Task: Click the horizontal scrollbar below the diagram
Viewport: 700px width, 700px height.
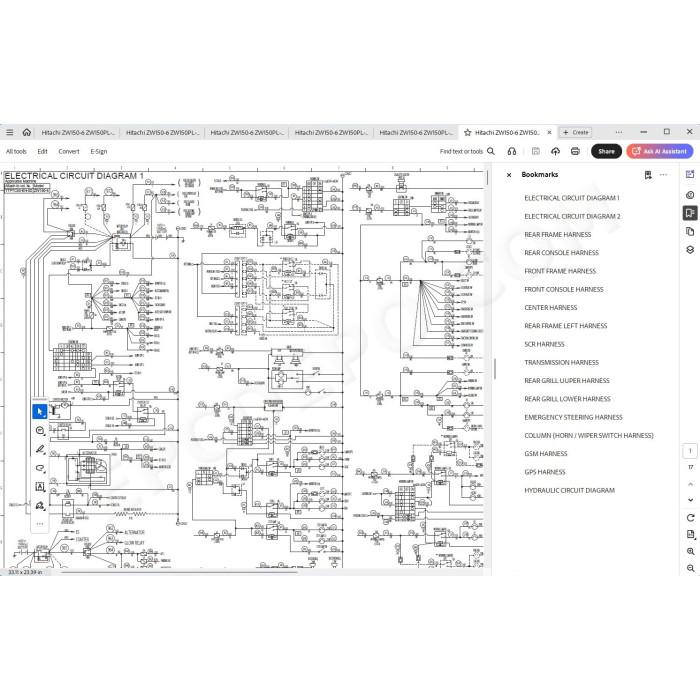Action: coord(179,572)
